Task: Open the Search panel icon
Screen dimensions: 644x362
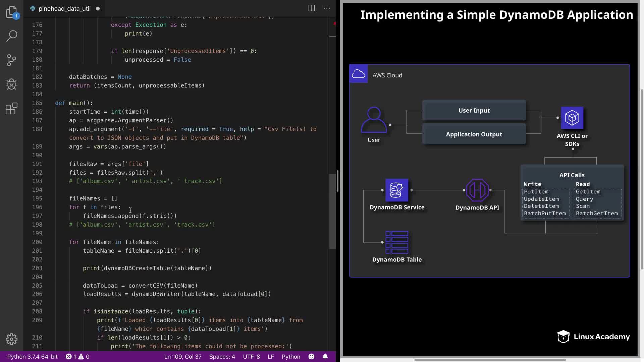Action: click(x=11, y=36)
